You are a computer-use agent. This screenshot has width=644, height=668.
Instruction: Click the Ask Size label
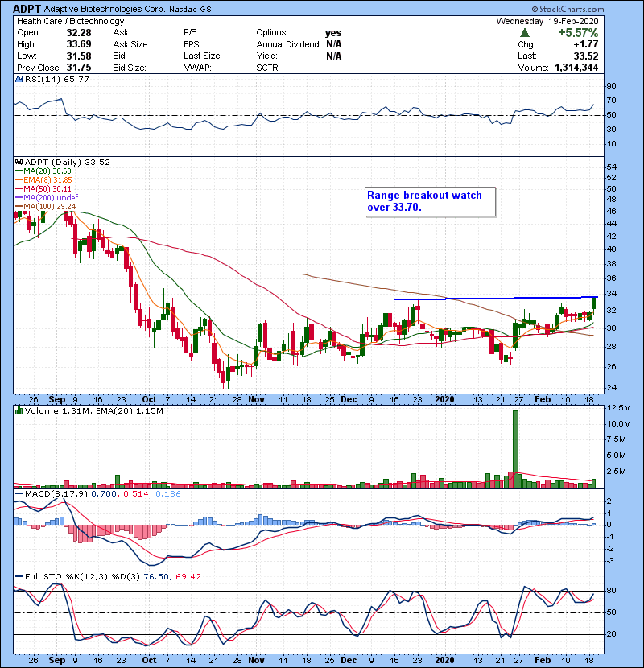[x=131, y=44]
